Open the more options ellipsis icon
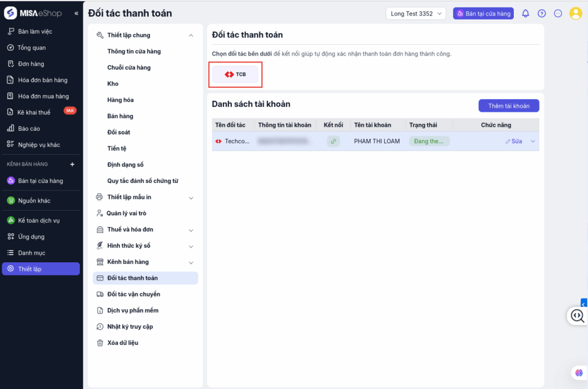This screenshot has width=588, height=389. coord(558,14)
